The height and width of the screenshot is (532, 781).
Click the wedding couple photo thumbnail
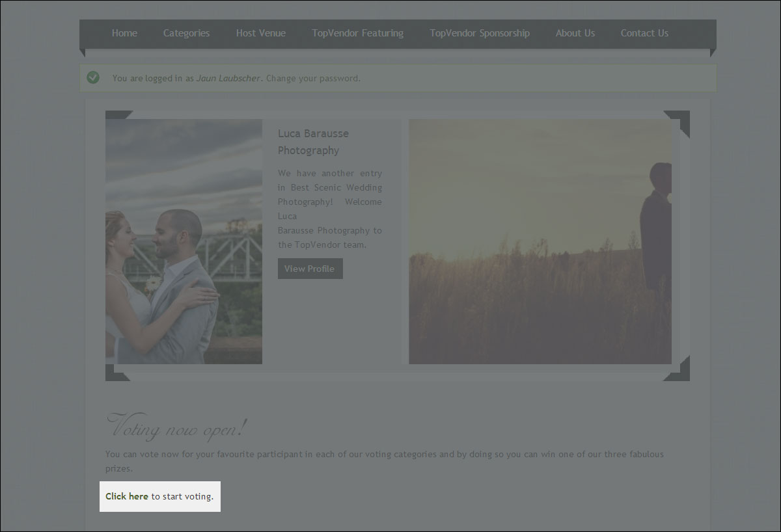pos(184,241)
